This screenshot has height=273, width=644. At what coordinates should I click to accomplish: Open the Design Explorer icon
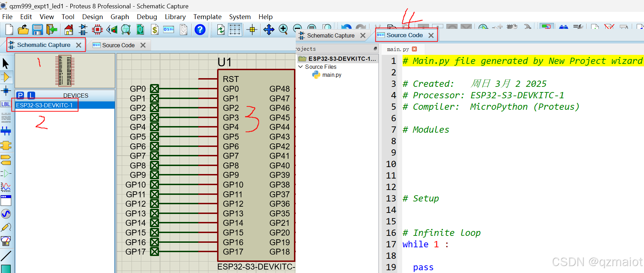140,30
